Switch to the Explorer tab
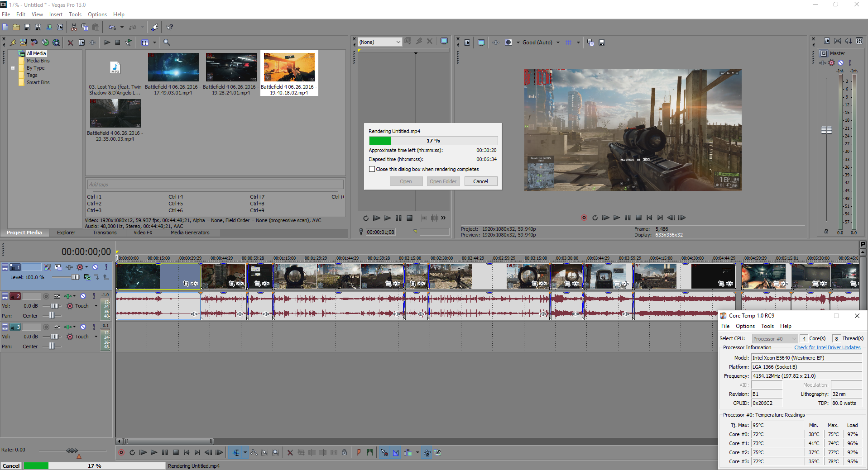Viewport: 868px width, 470px height. [66, 233]
